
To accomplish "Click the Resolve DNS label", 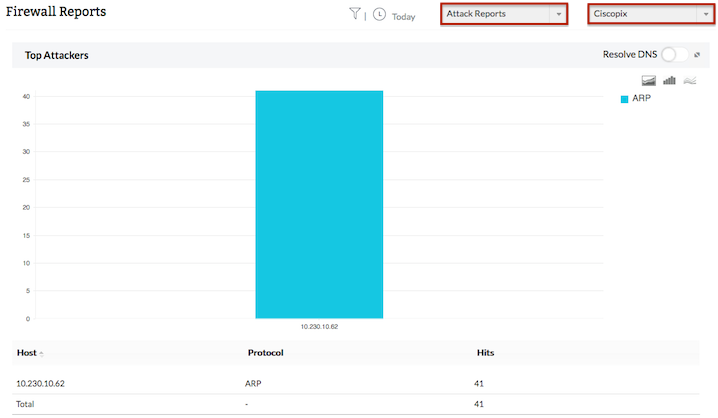I will tap(630, 54).
